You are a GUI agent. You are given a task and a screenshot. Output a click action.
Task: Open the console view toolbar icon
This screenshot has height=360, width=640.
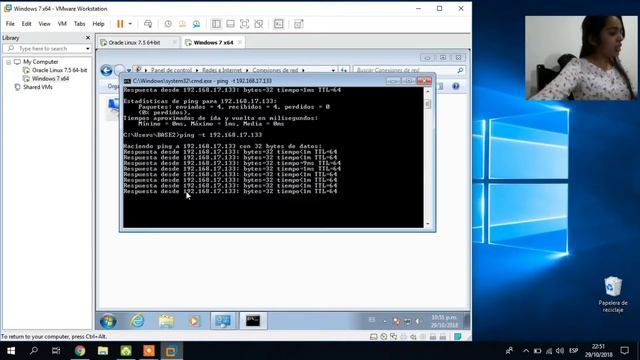pyautogui.click(x=279, y=24)
